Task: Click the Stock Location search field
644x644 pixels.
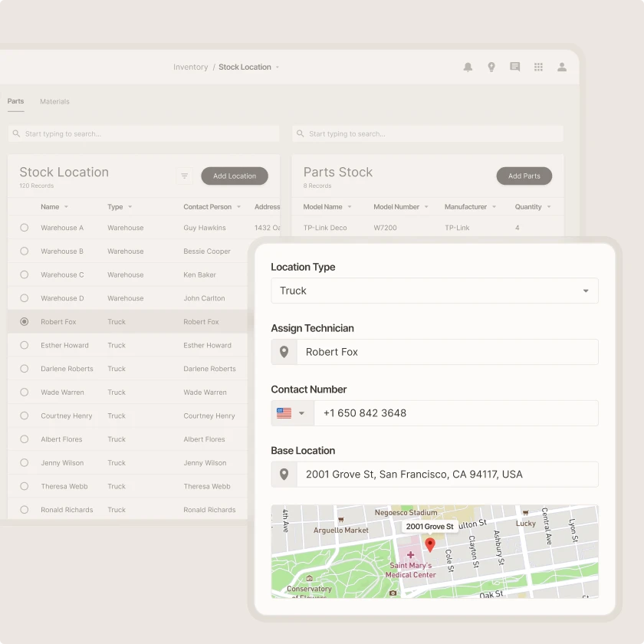Action: [x=144, y=133]
